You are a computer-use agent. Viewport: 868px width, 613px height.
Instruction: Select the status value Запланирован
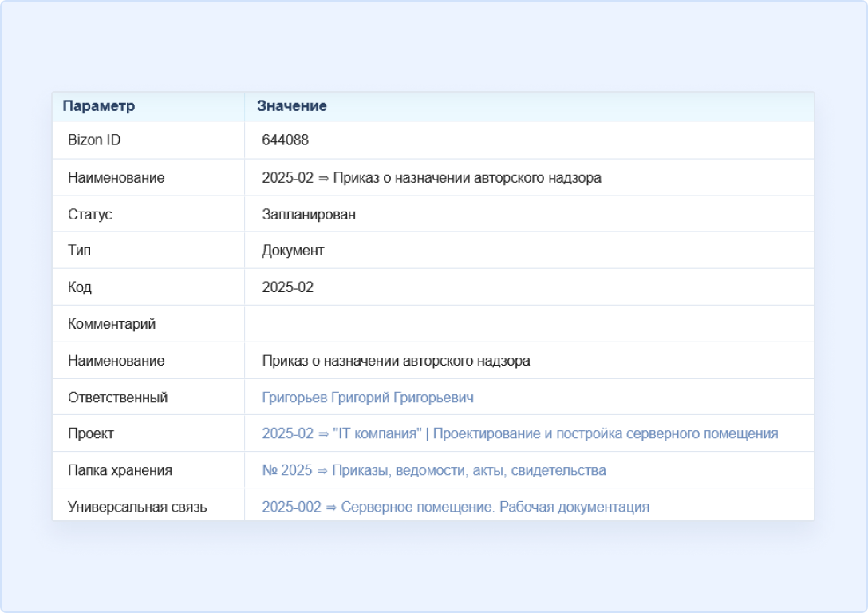click(309, 215)
